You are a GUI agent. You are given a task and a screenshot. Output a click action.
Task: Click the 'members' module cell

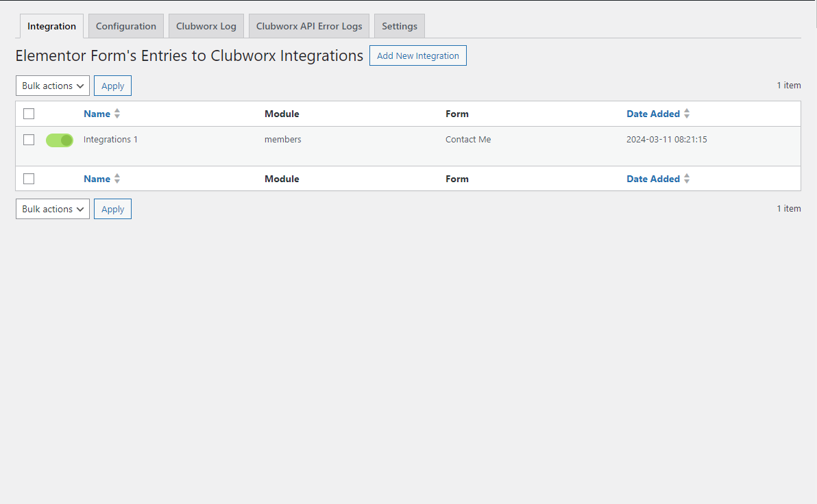283,140
